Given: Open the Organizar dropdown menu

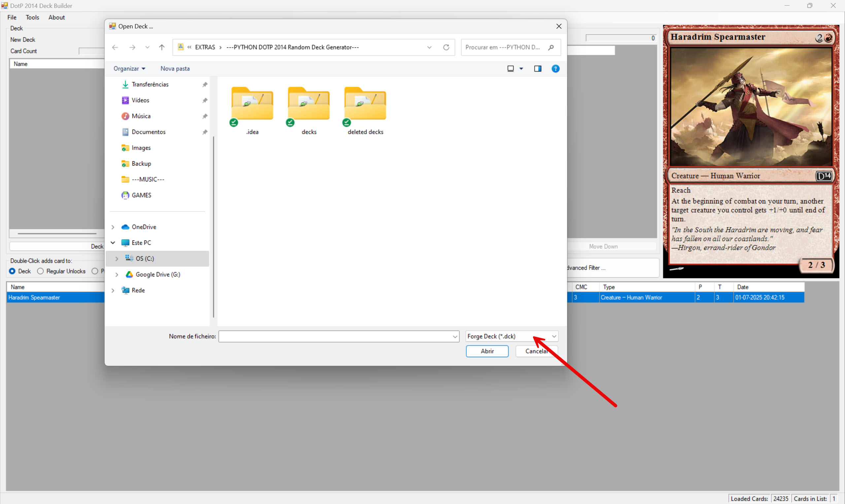Looking at the screenshot, I should click(x=129, y=69).
